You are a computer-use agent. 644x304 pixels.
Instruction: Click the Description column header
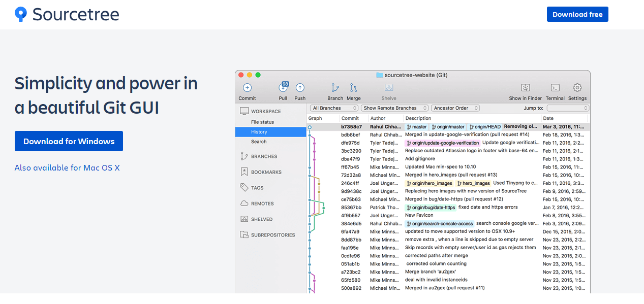(472, 118)
